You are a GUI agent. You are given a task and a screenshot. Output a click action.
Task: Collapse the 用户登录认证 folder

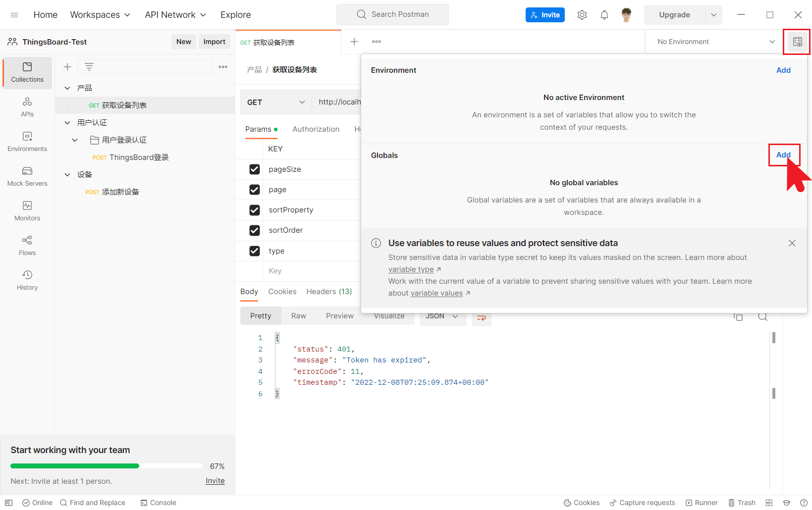[75, 140]
